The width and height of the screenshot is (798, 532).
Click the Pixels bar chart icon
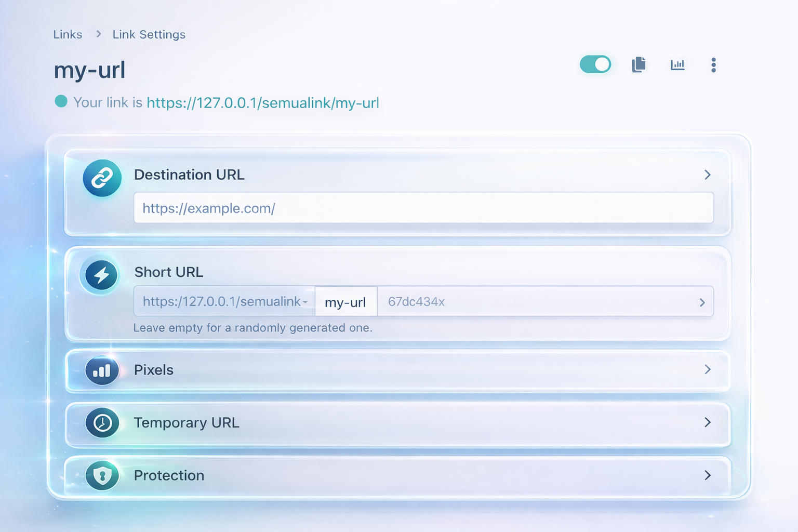(x=102, y=370)
